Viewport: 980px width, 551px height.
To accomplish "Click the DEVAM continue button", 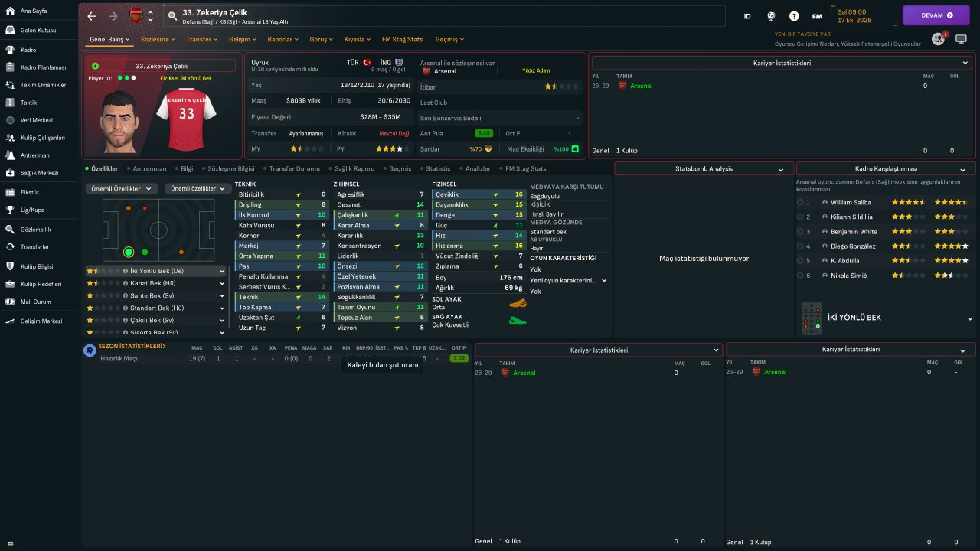I will (x=936, y=15).
